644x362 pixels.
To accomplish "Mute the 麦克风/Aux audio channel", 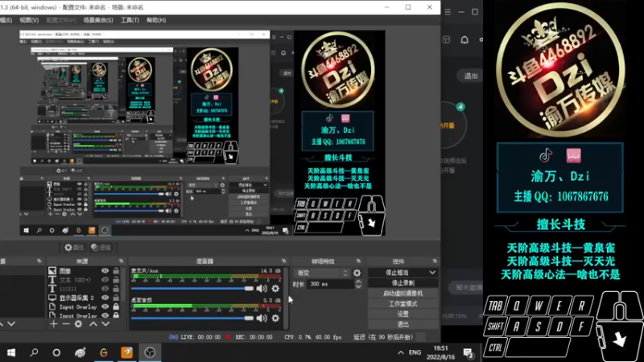I will 262,289.
